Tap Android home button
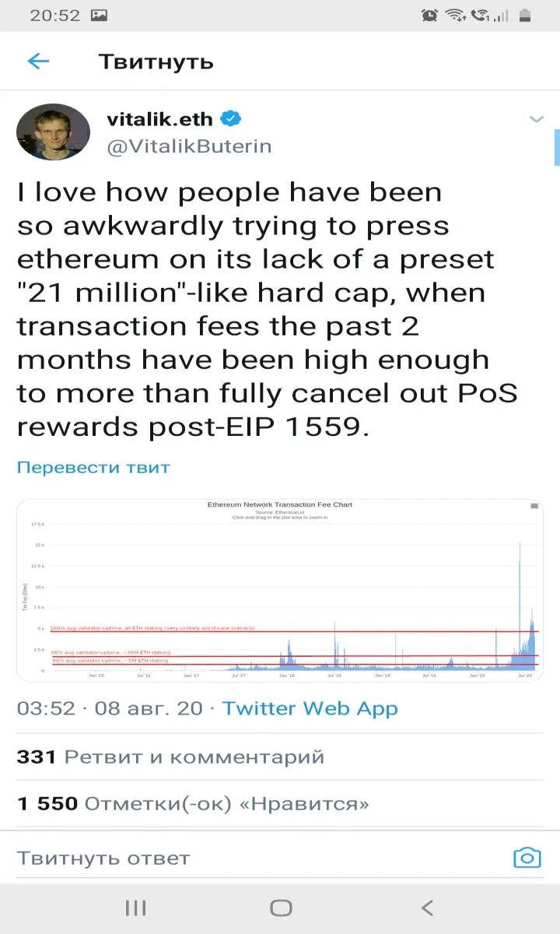Viewport: 560px width, 934px height. pos(281,908)
